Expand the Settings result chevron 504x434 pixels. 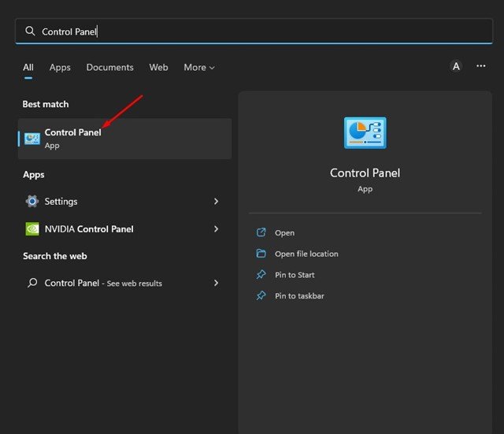click(216, 202)
